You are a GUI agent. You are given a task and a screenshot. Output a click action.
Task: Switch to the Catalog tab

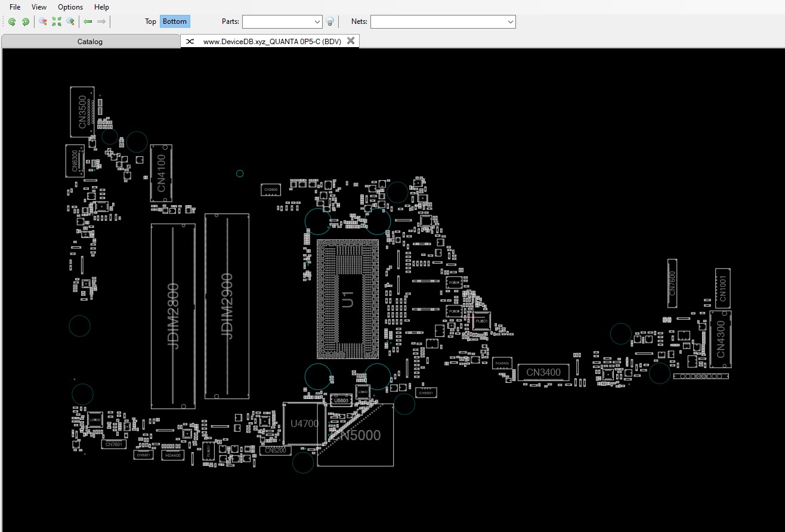tap(90, 41)
